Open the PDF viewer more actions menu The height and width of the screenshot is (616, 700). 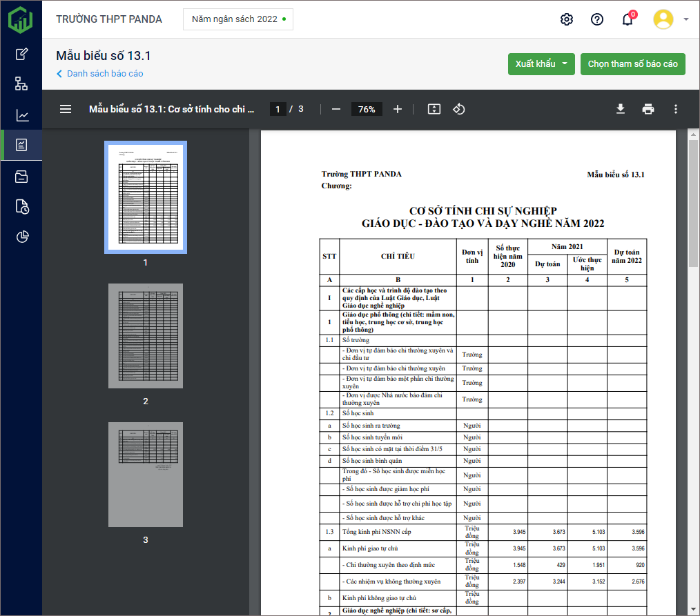coord(676,109)
